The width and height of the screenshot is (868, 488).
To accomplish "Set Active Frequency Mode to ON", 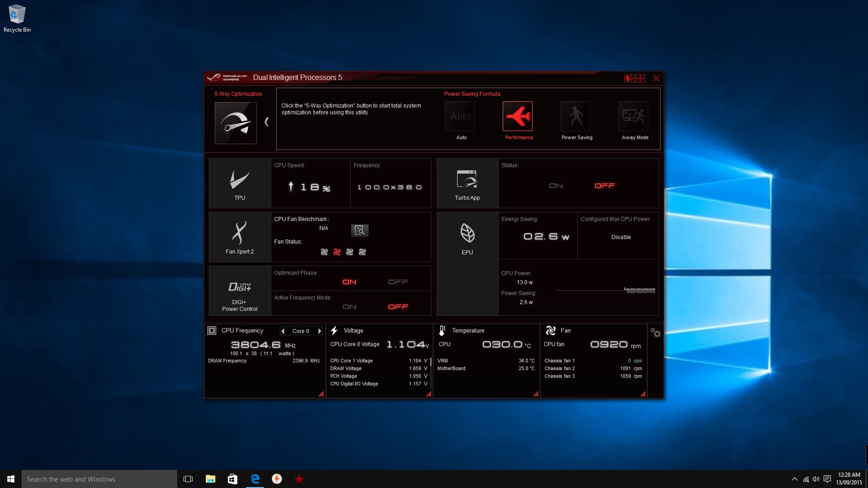I will [x=349, y=307].
